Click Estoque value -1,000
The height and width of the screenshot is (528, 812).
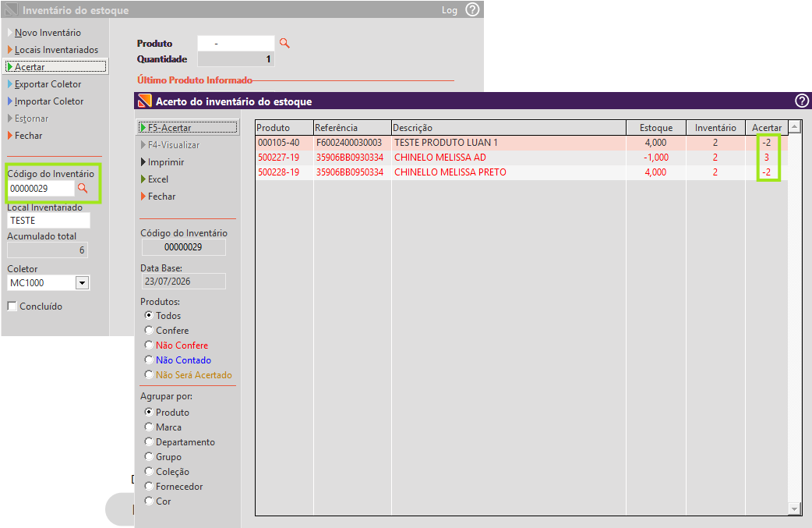pyautogui.click(x=656, y=158)
